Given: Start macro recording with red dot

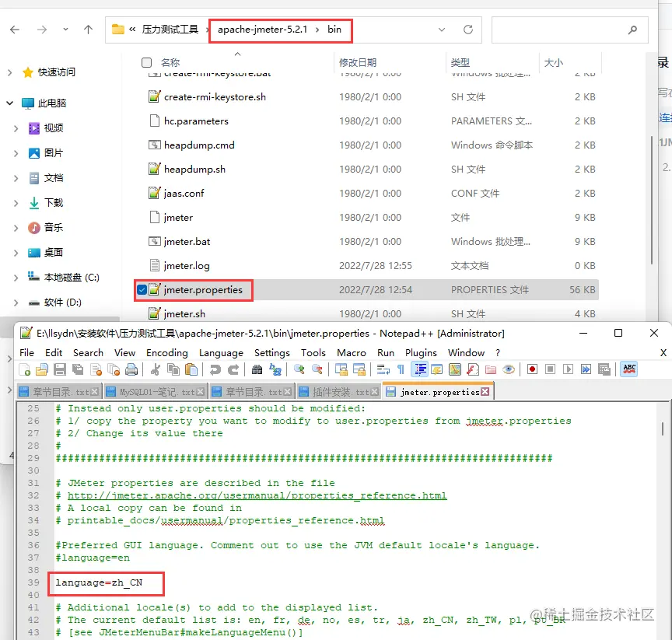Looking at the screenshot, I should pos(532,369).
